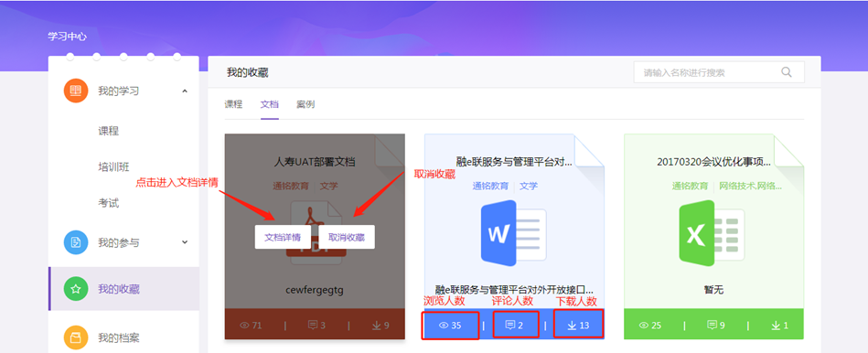868x353 pixels.
Task: Click the green star 我的收藏 icon
Action: (x=76, y=289)
